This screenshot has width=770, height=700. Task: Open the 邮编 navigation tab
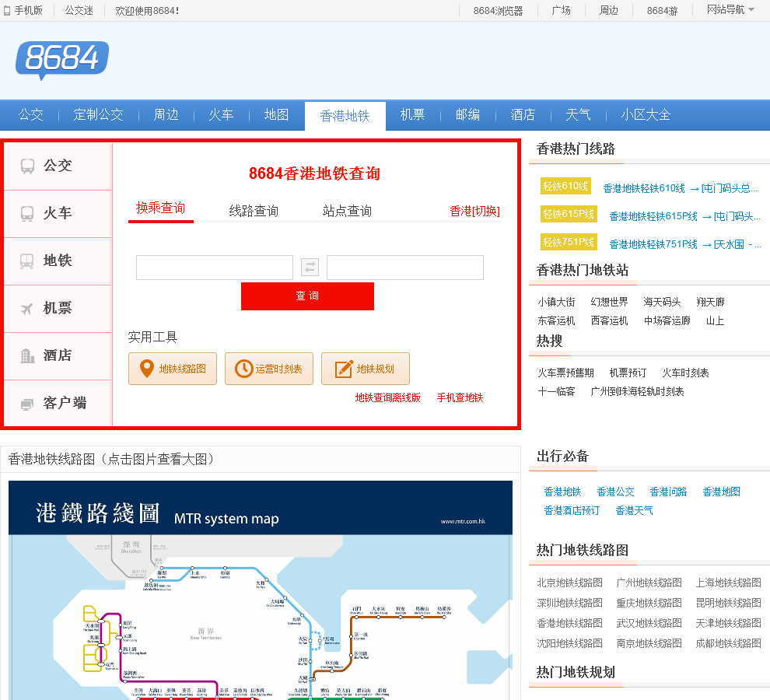(x=467, y=115)
